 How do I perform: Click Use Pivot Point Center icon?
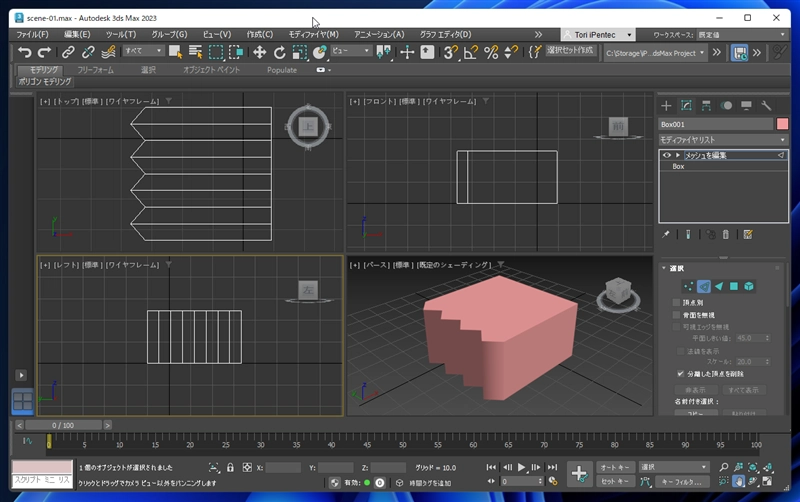click(383, 52)
